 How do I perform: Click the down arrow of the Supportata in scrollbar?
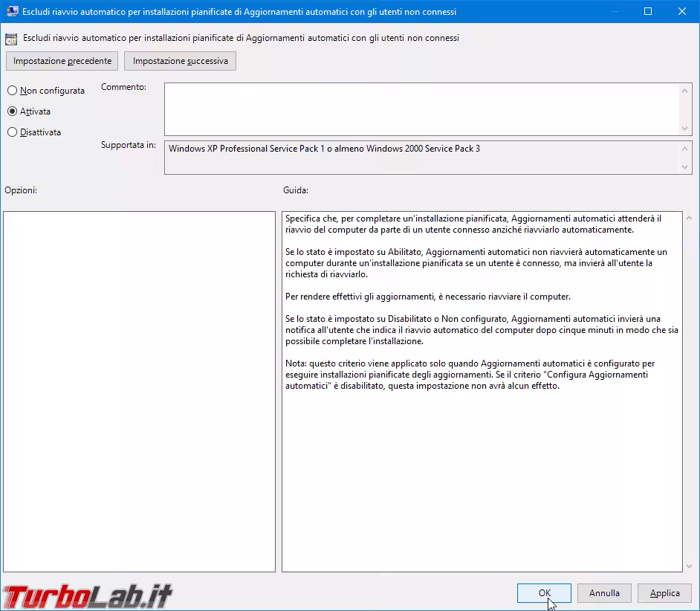[684, 168]
